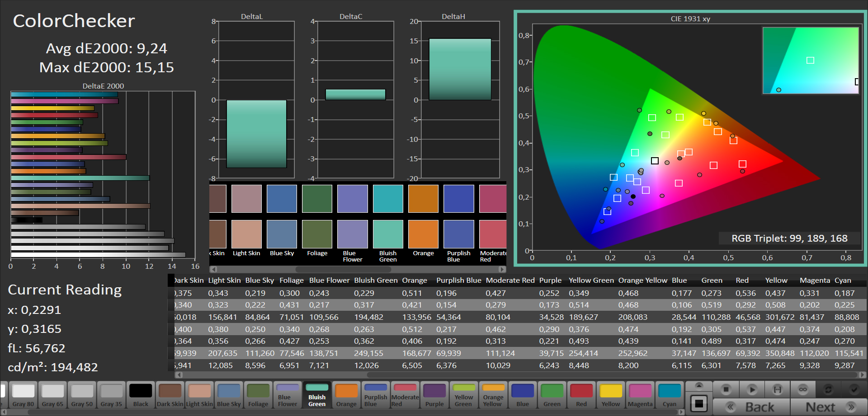This screenshot has width=868, height=416.
Task: Click the Purplish Blue comparison swatch
Action: [458, 216]
